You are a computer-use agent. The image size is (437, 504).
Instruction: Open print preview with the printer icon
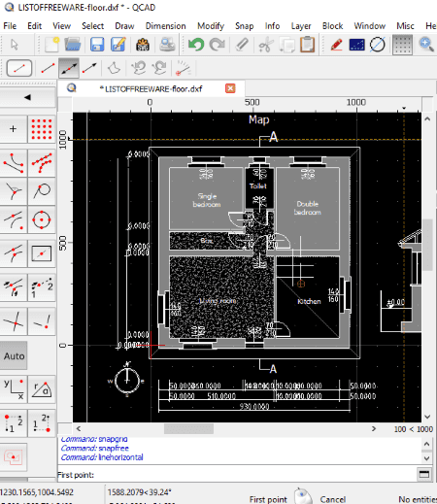pos(167,45)
